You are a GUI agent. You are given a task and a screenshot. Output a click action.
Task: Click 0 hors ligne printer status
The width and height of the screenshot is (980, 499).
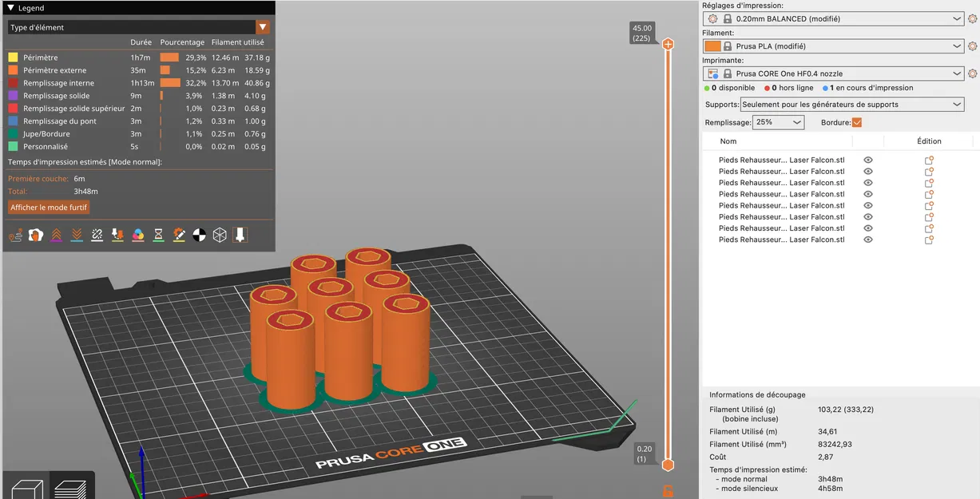[789, 88]
